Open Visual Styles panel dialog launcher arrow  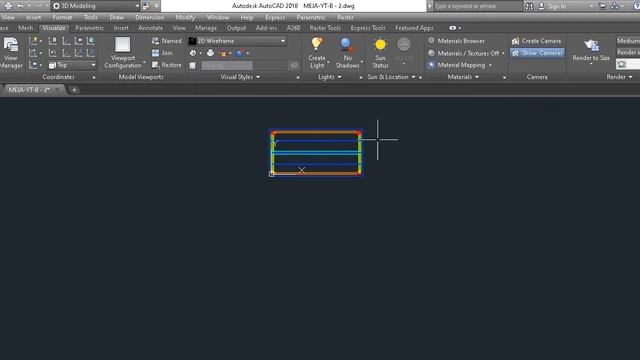[x=298, y=77]
